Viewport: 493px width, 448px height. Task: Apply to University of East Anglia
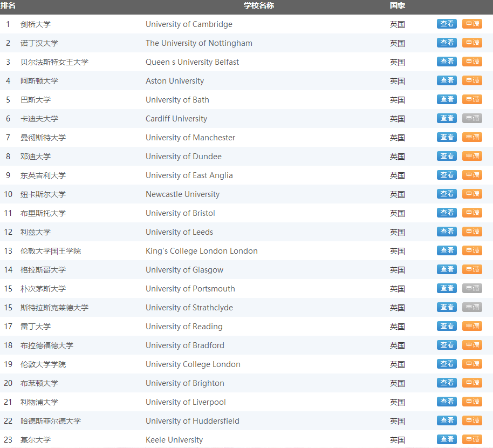[473, 175]
